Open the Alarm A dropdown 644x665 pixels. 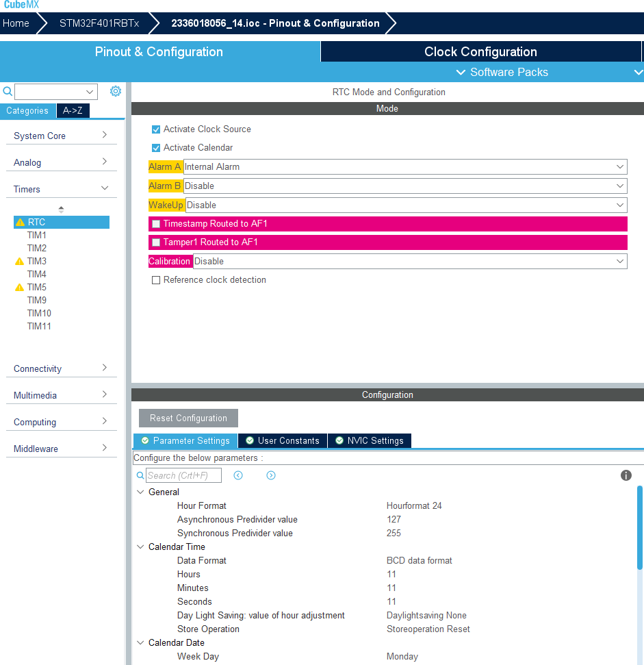point(405,166)
